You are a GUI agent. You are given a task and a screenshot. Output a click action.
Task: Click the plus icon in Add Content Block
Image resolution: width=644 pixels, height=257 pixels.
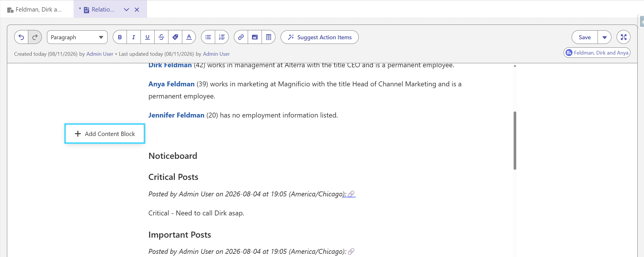coord(78,134)
